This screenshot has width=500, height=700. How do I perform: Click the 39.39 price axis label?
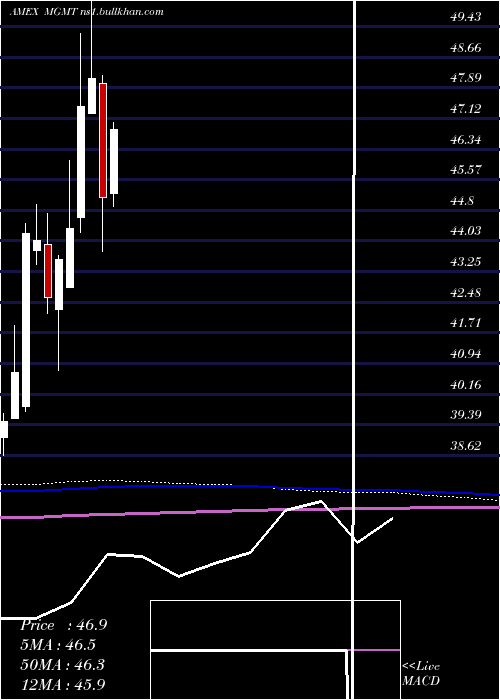[466, 415]
